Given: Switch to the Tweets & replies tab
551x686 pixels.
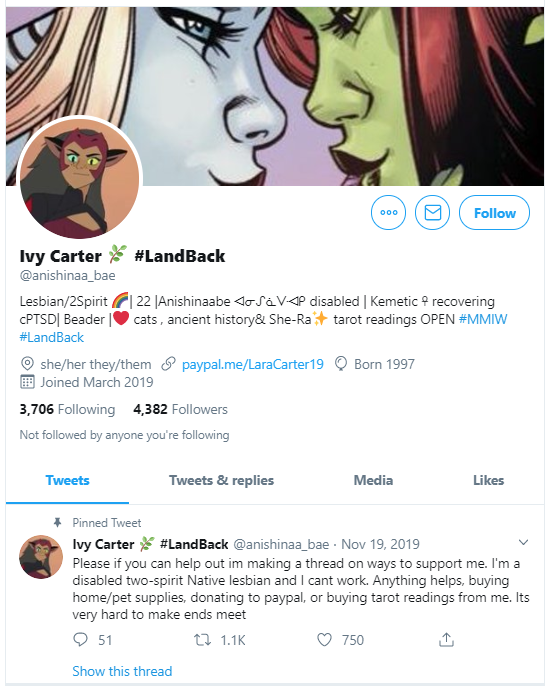Looking at the screenshot, I should click(221, 480).
